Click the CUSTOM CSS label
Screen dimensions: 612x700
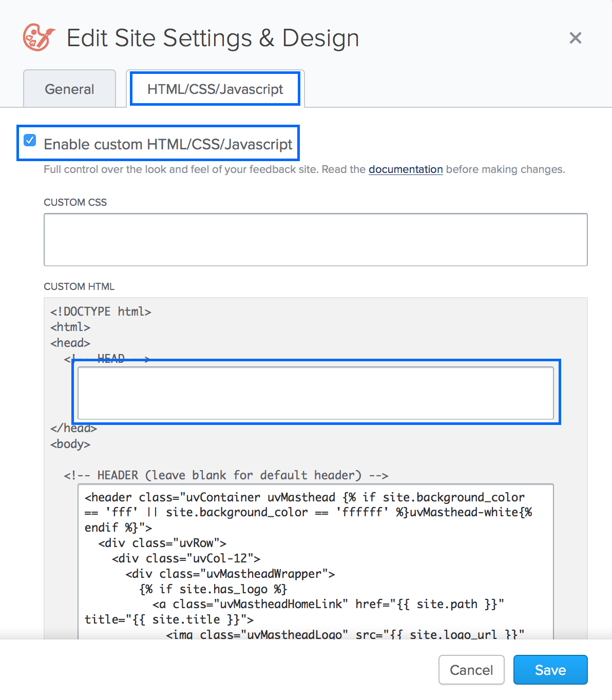[x=75, y=202]
